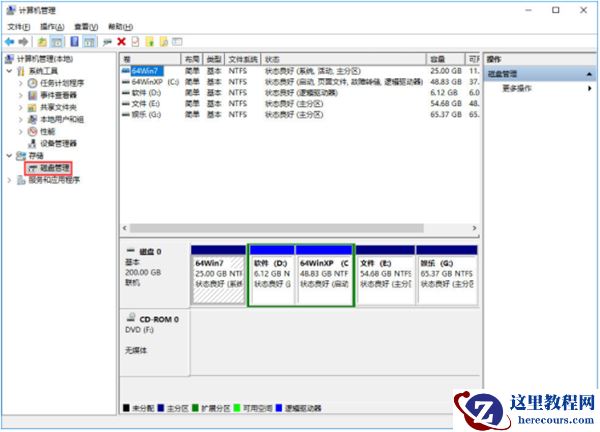Click the 本地用户和组 users icon
Screen dimensions: 600x432
[33, 119]
